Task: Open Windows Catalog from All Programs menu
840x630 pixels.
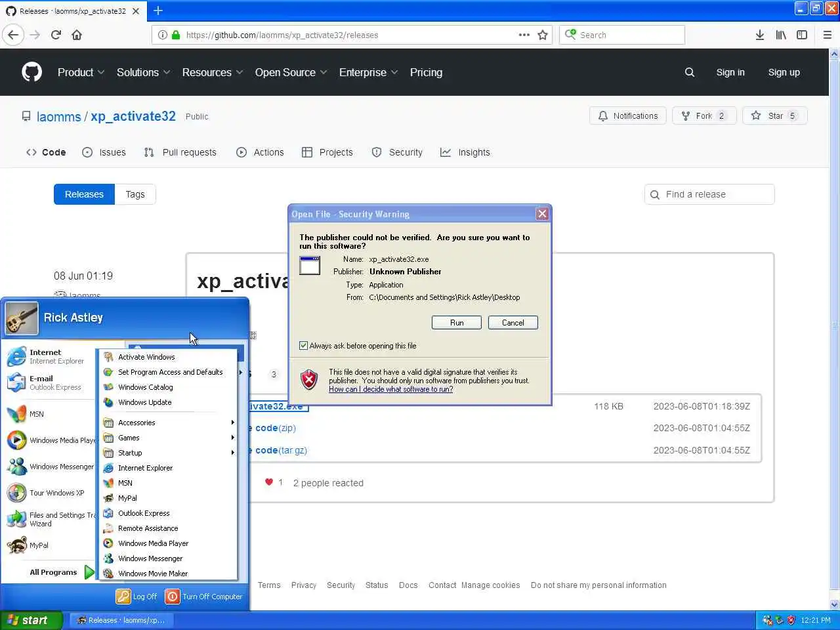Action: [x=168, y=387]
